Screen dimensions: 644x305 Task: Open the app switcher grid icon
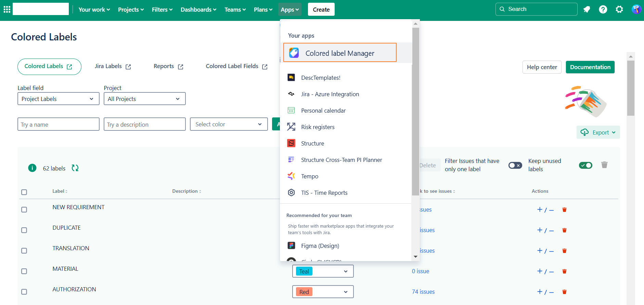pyautogui.click(x=7, y=9)
